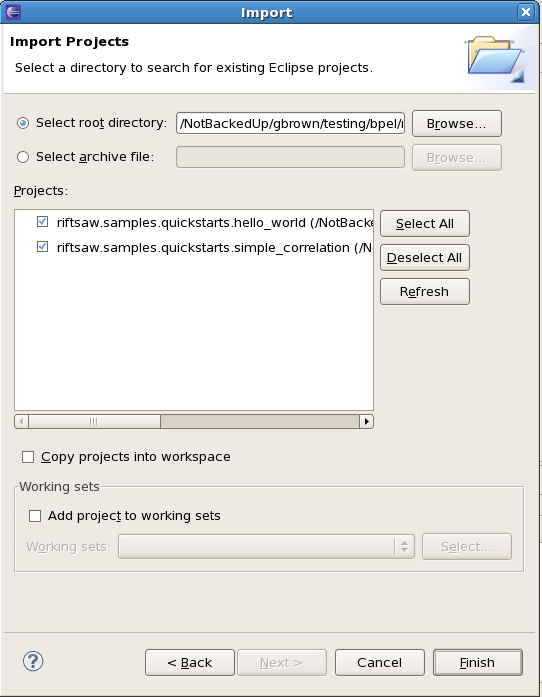542x697 pixels.
Task: Click Finish to import projects
Action: pyautogui.click(x=478, y=663)
